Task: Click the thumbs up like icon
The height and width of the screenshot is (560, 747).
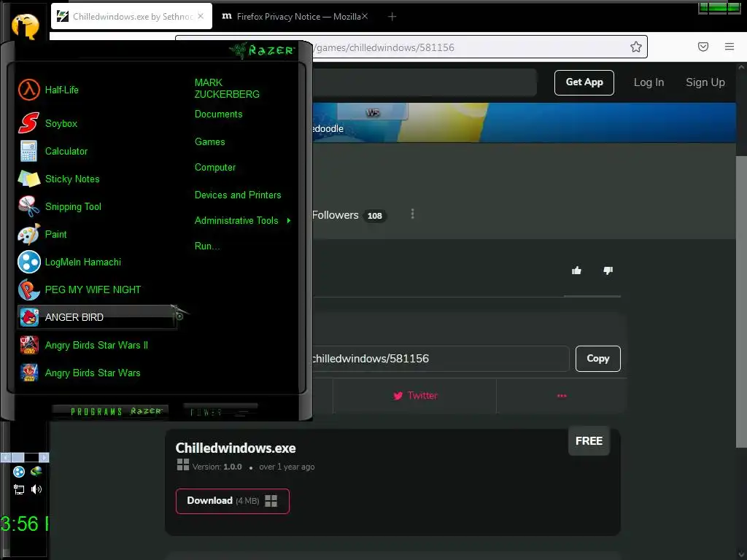Action: coord(576,271)
